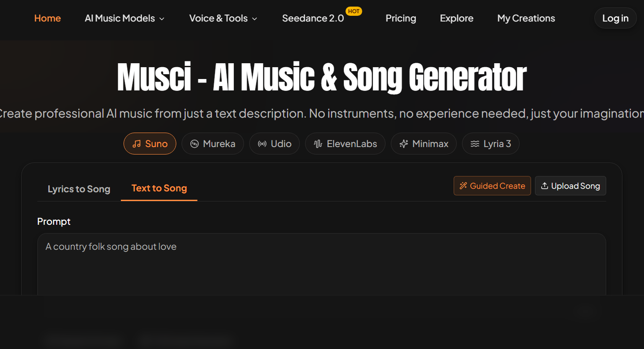Pick the Lyria 3 waves icon
The height and width of the screenshot is (349, 644).
(475, 144)
